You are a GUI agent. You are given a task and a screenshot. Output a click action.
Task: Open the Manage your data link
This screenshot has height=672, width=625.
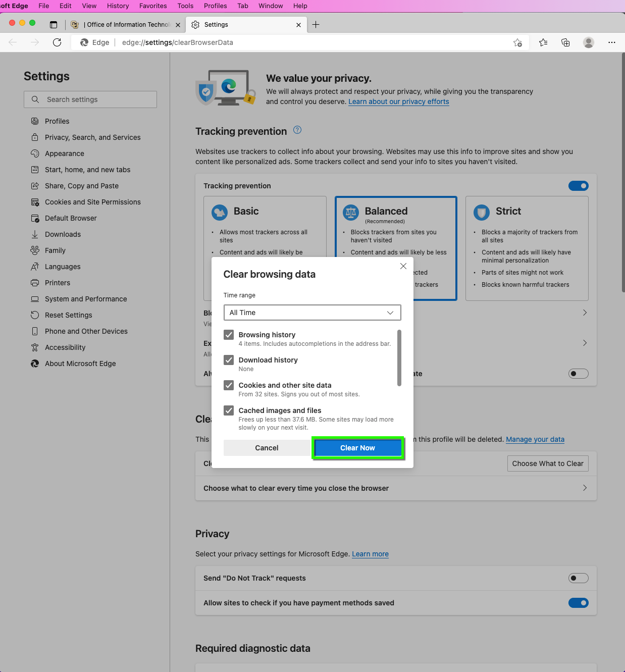pos(535,439)
